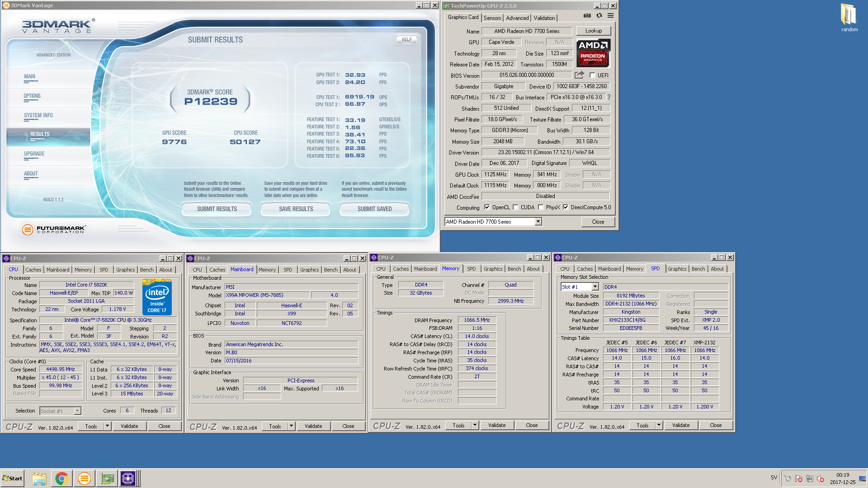This screenshot has width=868, height=488.
Task: Click the SAVE RESULTS button
Action: tap(296, 209)
